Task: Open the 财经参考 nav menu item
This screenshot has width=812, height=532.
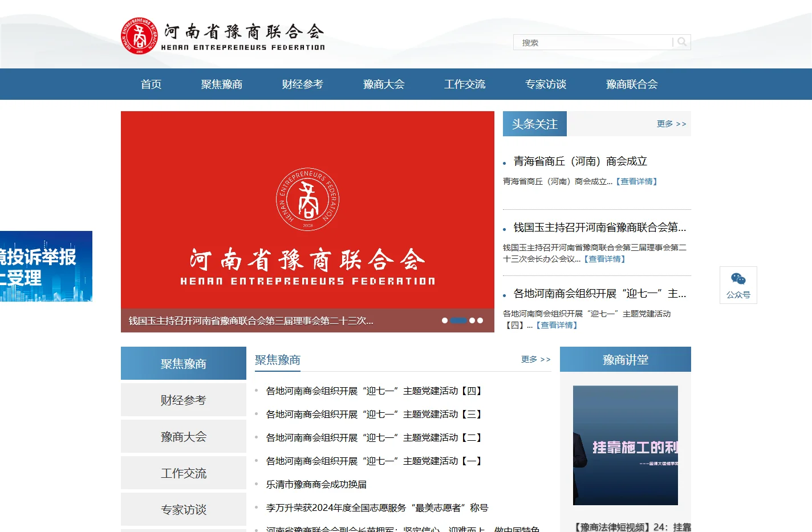Action: tap(302, 84)
